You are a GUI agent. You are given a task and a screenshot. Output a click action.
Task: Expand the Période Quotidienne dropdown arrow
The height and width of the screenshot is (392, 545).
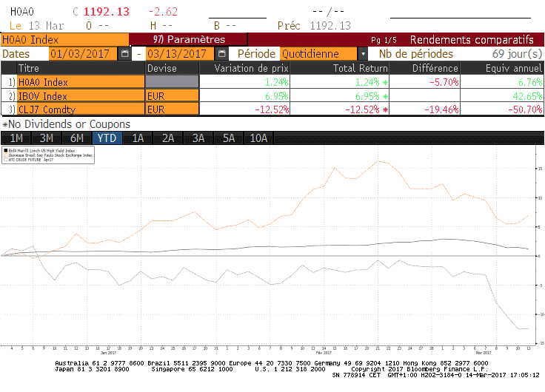[363, 54]
